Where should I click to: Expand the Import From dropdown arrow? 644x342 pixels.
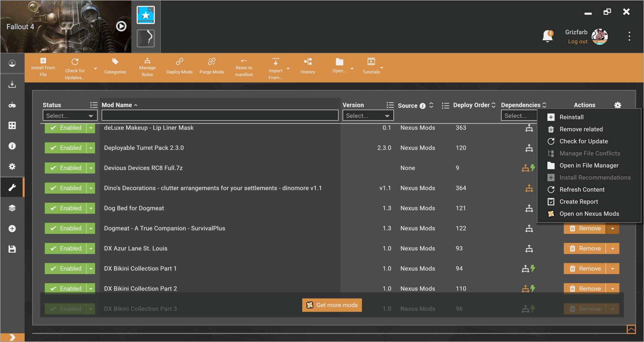288,69
